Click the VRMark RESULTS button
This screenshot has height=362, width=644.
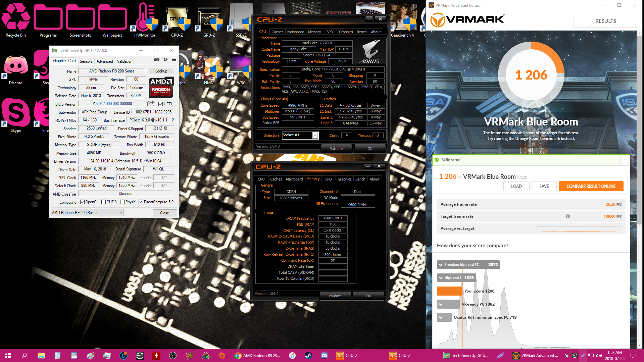pos(605,21)
